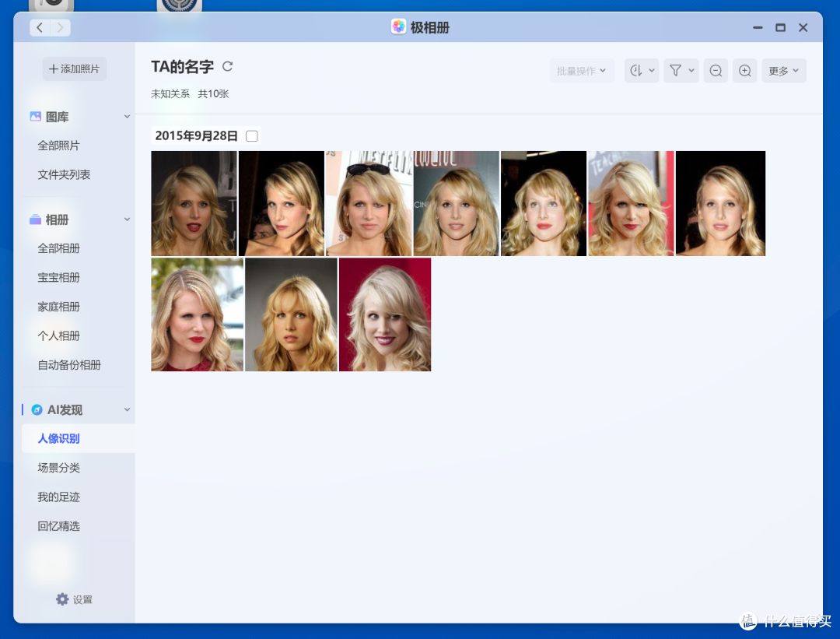Screen dimensions: 840x639
Task: Click the AI发现 compass icon
Action: click(37, 409)
